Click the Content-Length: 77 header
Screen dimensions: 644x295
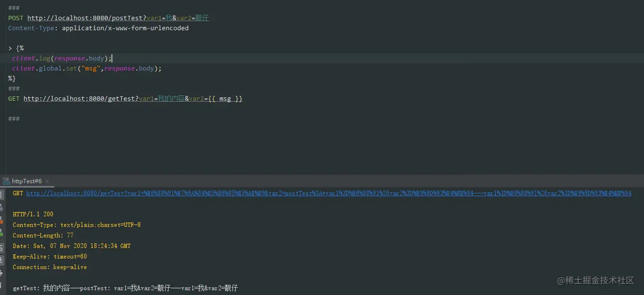tap(43, 235)
